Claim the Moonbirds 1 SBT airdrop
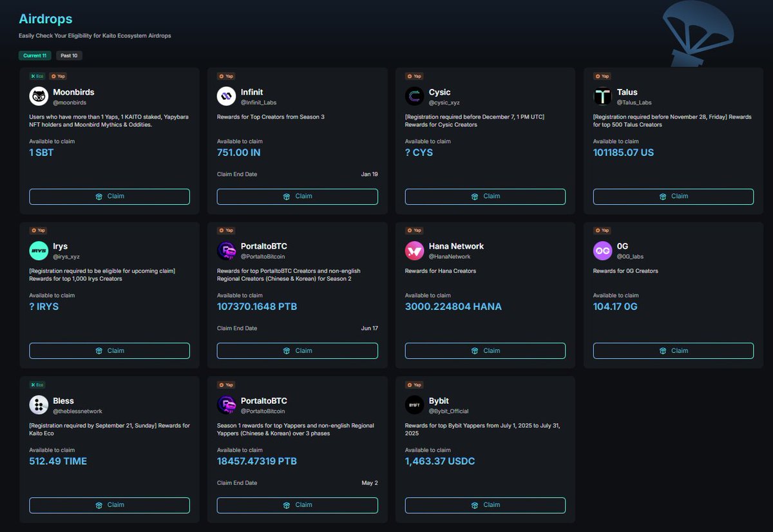The height and width of the screenshot is (532, 773). 110,196
